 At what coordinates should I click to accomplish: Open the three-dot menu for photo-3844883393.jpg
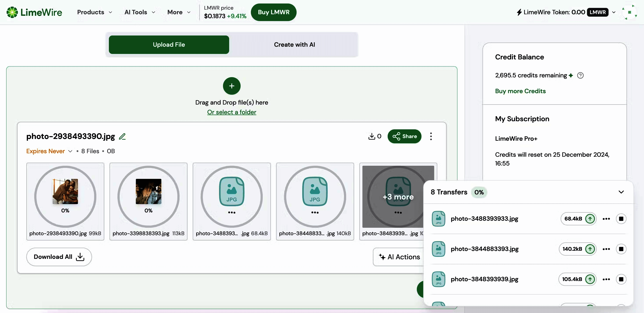click(x=606, y=249)
